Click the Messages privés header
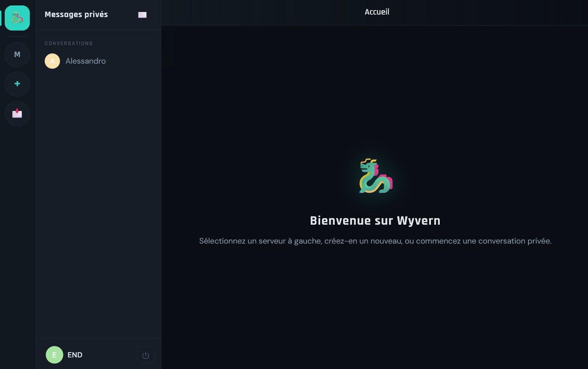This screenshot has height=369, width=588. pos(76,14)
